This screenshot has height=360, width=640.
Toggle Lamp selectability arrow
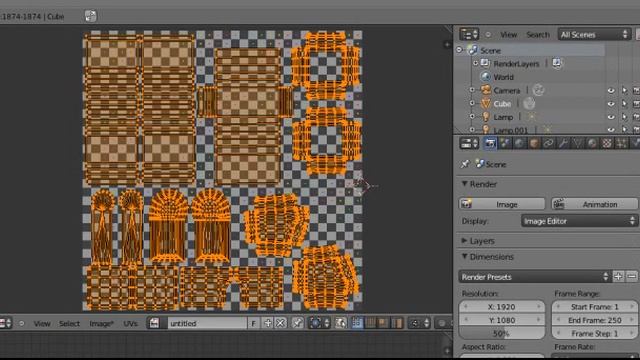(624, 117)
